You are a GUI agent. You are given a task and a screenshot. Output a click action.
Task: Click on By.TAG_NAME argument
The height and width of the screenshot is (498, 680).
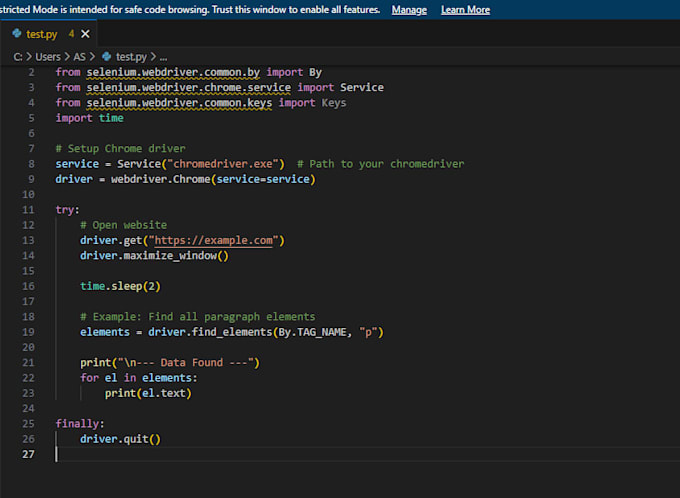coord(312,332)
